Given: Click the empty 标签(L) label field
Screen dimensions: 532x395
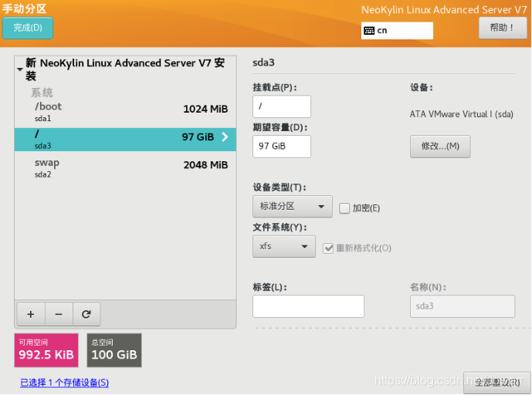Looking at the screenshot, I should (x=308, y=306).
